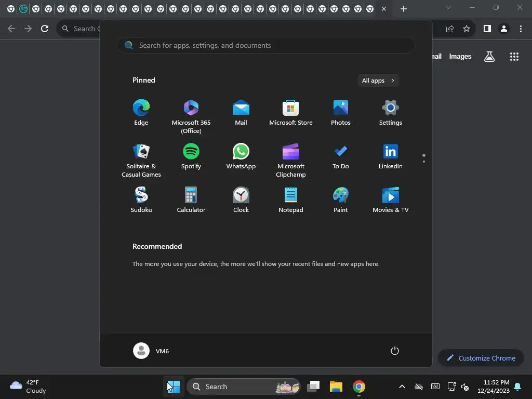This screenshot has width=532, height=399.
Task: Open Settings from pinned apps
Action: coord(391,113)
